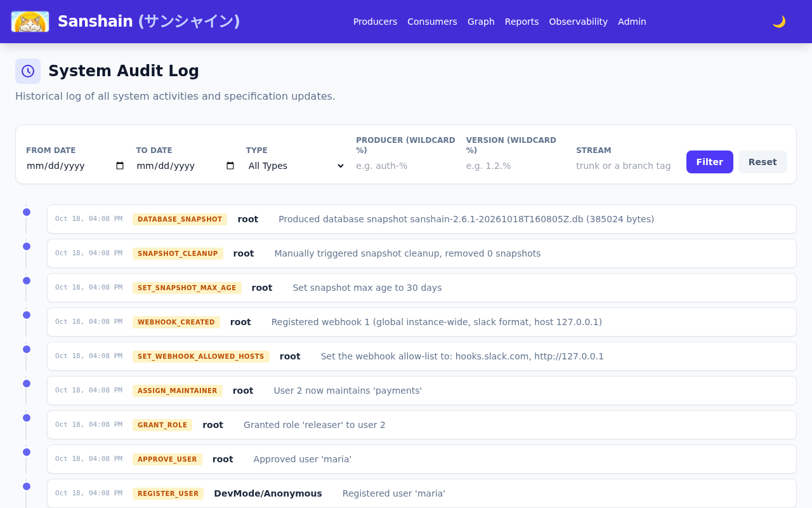
Task: Click 'User 2 now maintains payments' text
Action: (348, 391)
